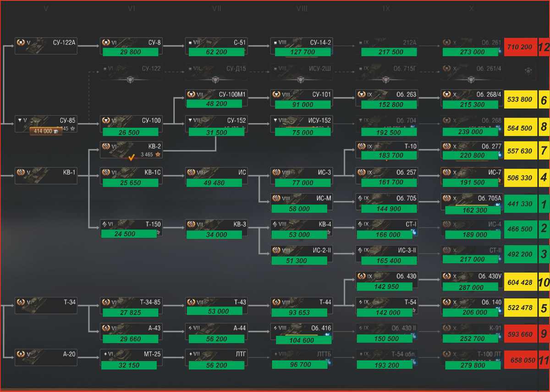
Task: Open the Т-34-85 tier VI node
Action: coord(131,305)
